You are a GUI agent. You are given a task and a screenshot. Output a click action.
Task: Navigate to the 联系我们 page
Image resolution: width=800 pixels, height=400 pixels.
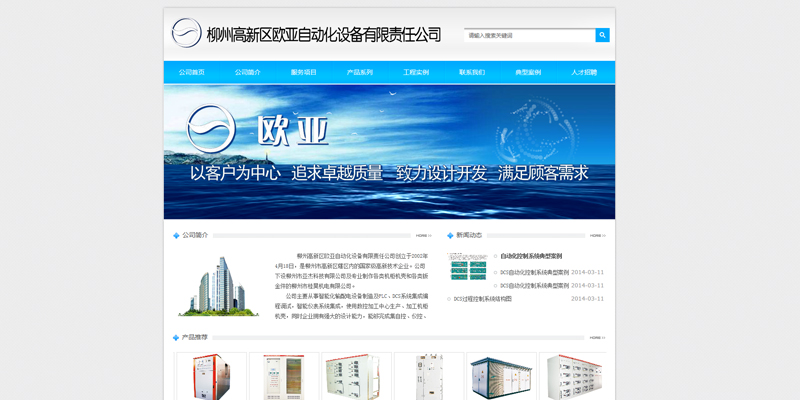(472, 73)
